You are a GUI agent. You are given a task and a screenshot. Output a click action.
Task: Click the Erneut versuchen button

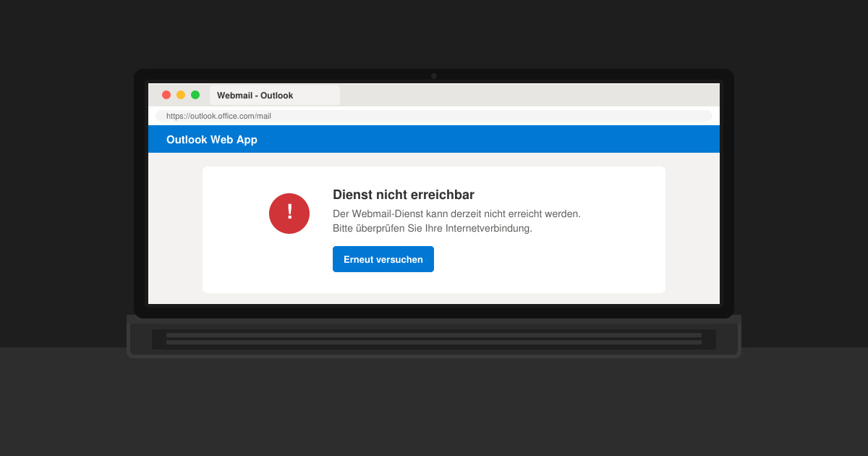(383, 259)
